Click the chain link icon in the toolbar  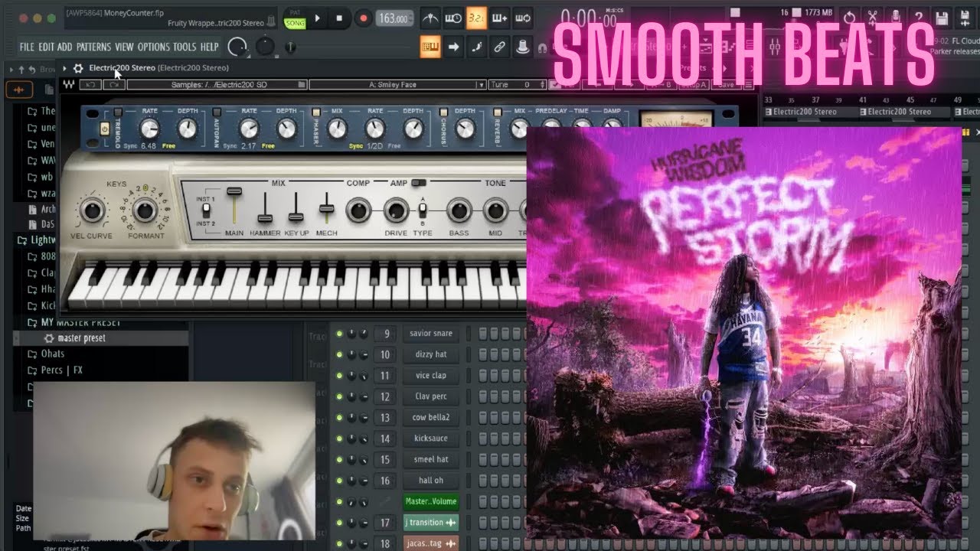(x=499, y=47)
